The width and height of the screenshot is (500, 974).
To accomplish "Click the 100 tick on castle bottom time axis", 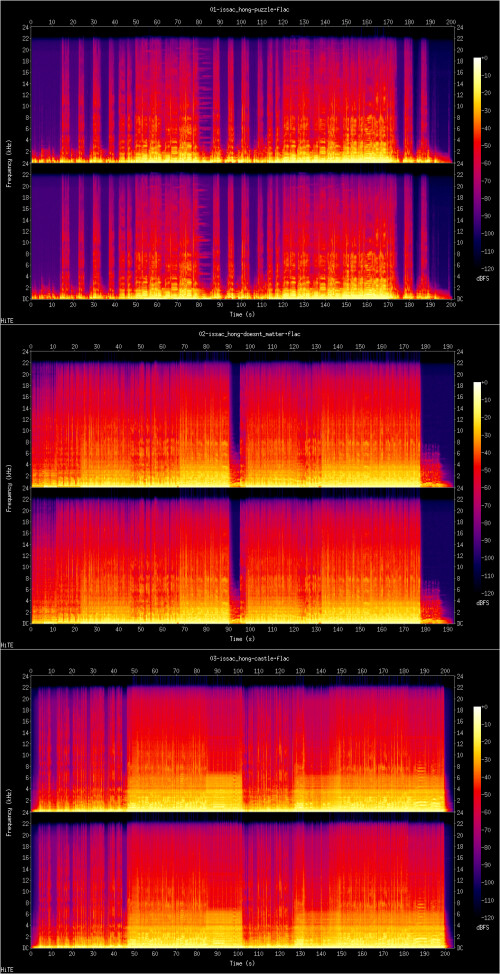I will pos(237,954).
